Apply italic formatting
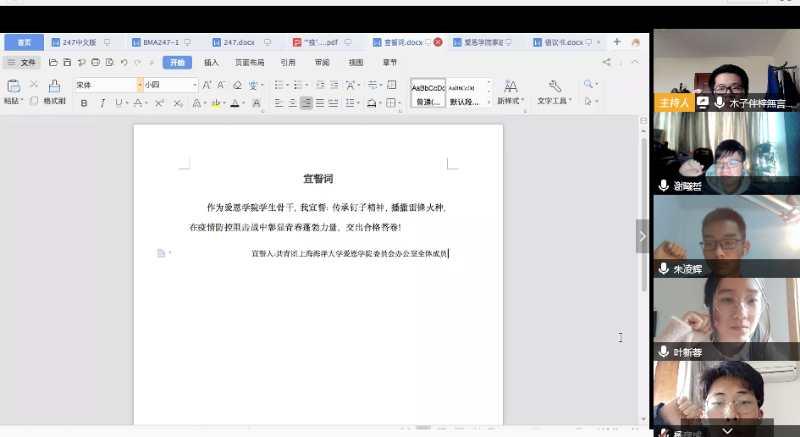800x437 pixels. point(101,103)
